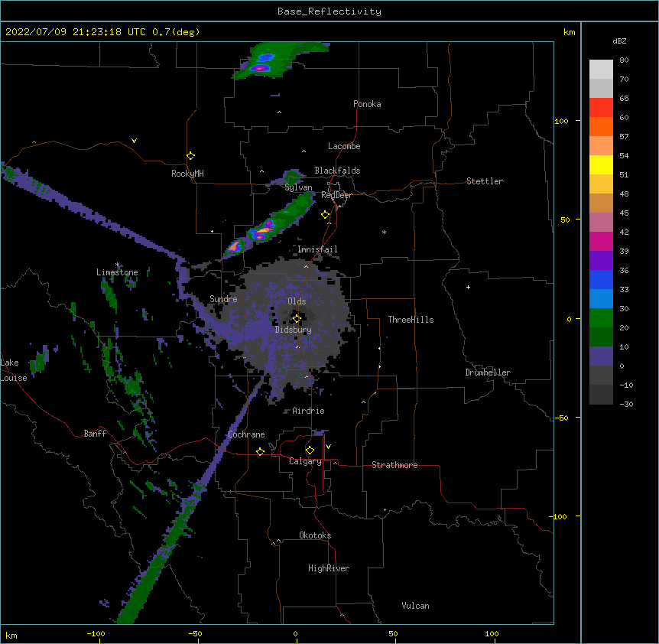Click the white plus marker north of Drumheller
Viewport: 659px width, 644px height.
click(x=468, y=287)
